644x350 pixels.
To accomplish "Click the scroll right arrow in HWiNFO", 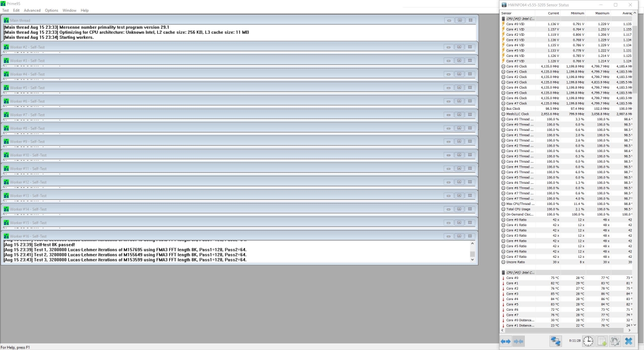I will 629,330.
